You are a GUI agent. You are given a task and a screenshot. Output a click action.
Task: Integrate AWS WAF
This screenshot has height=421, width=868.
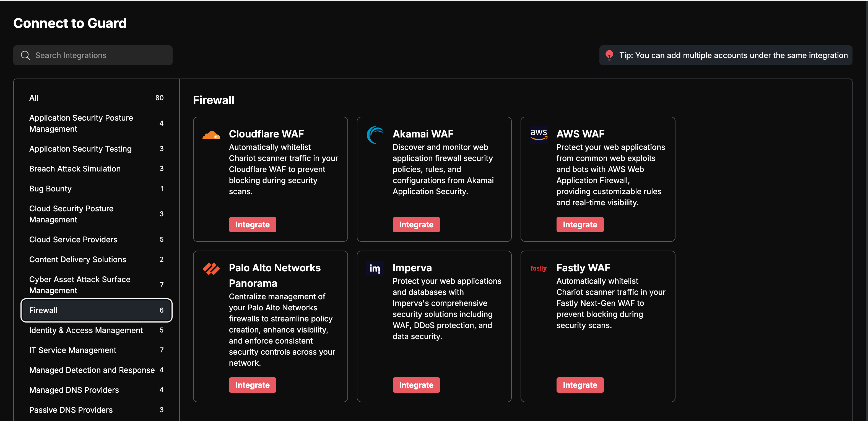(x=580, y=225)
